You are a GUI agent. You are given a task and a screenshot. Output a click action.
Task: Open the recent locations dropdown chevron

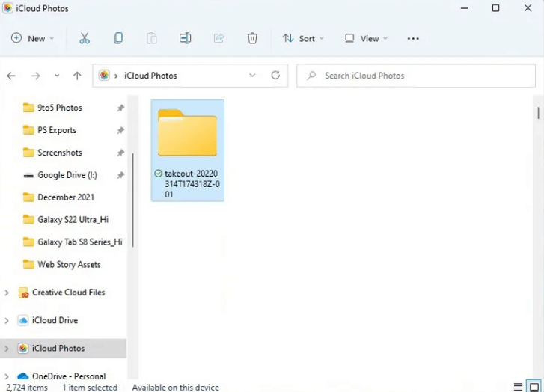[x=57, y=76]
